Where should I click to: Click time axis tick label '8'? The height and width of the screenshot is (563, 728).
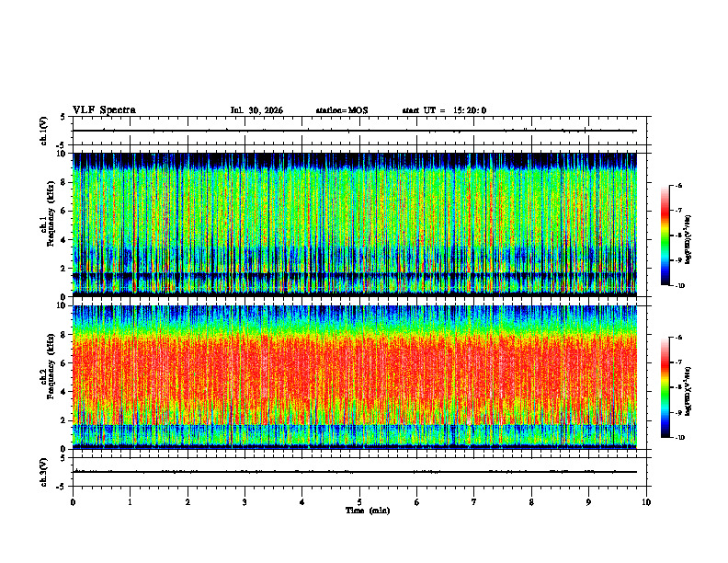coord(531,502)
